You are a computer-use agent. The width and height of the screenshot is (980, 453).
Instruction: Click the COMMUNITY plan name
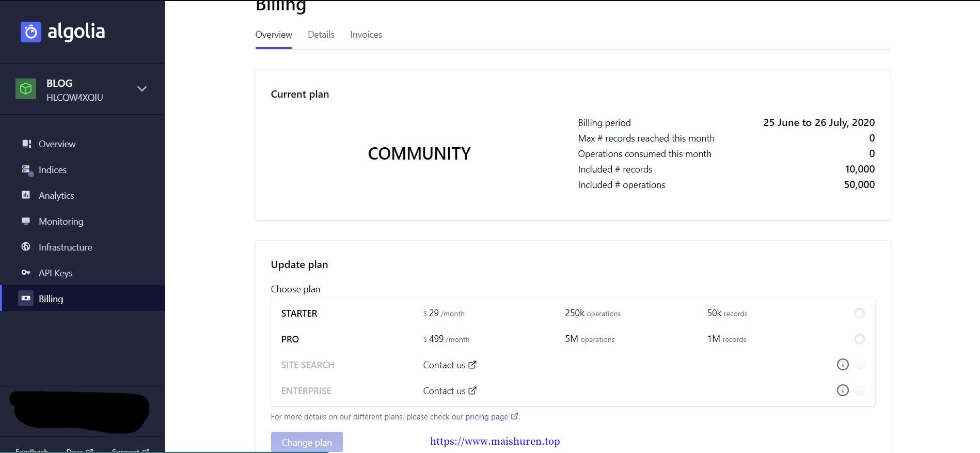click(x=419, y=153)
